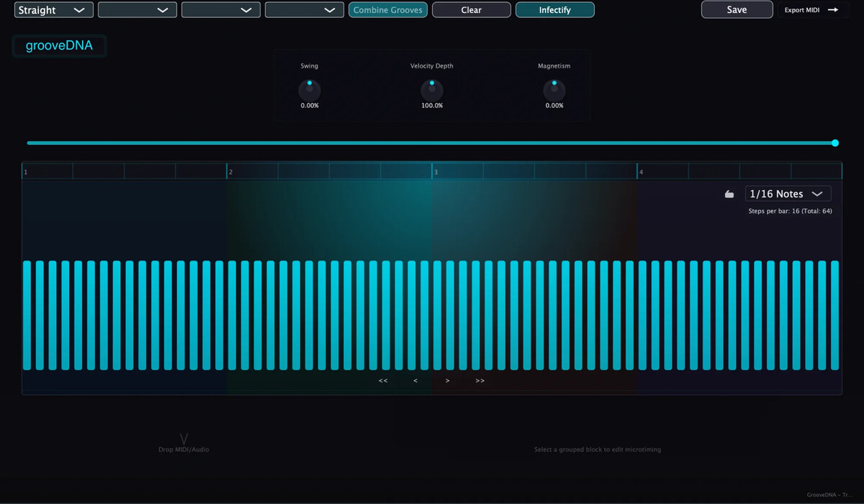Click the Drop MIDI/Audio drop-zone arrow
This screenshot has width=864, height=504.
pyautogui.click(x=184, y=437)
